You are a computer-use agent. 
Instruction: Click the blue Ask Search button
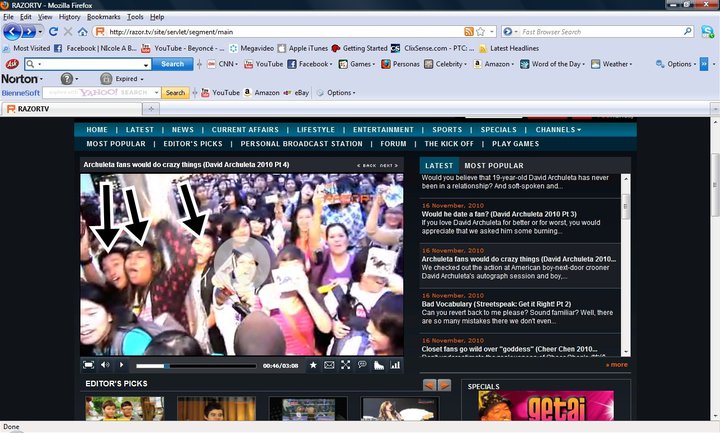tap(172, 64)
